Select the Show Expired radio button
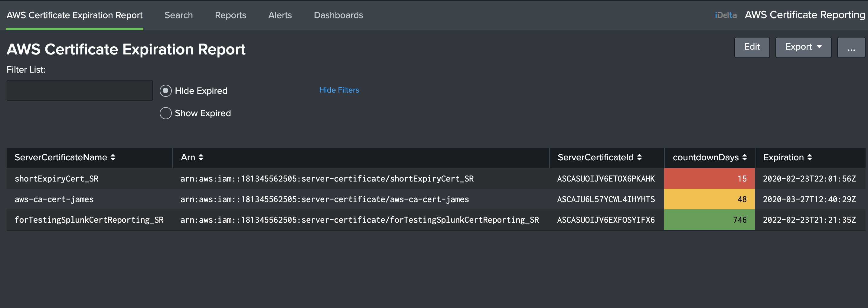 (165, 113)
